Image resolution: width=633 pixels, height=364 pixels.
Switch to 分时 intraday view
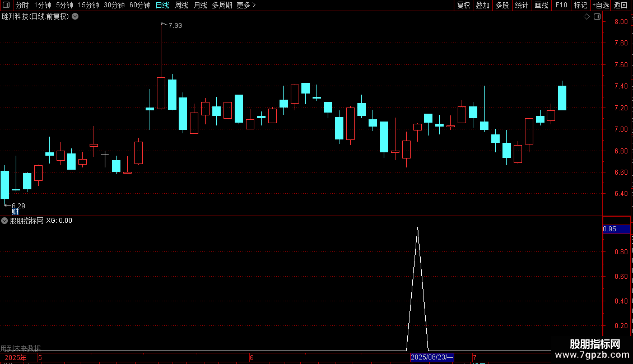tap(22, 5)
